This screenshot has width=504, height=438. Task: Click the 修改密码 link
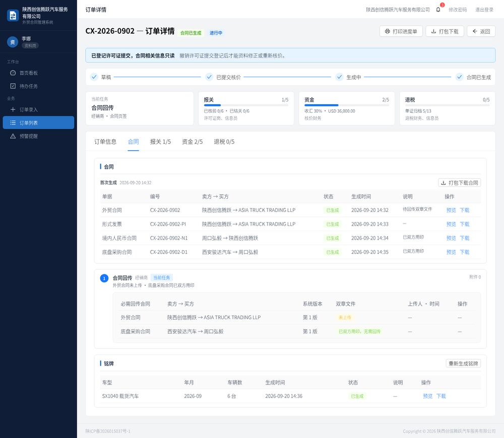coord(458,10)
